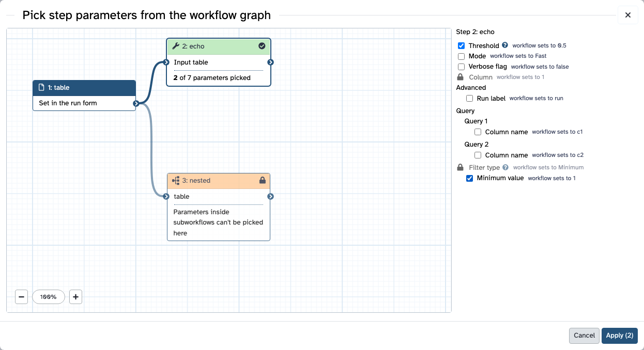The width and height of the screenshot is (644, 350).
Task: Click the checkmark badge on echo node
Action: click(x=262, y=46)
